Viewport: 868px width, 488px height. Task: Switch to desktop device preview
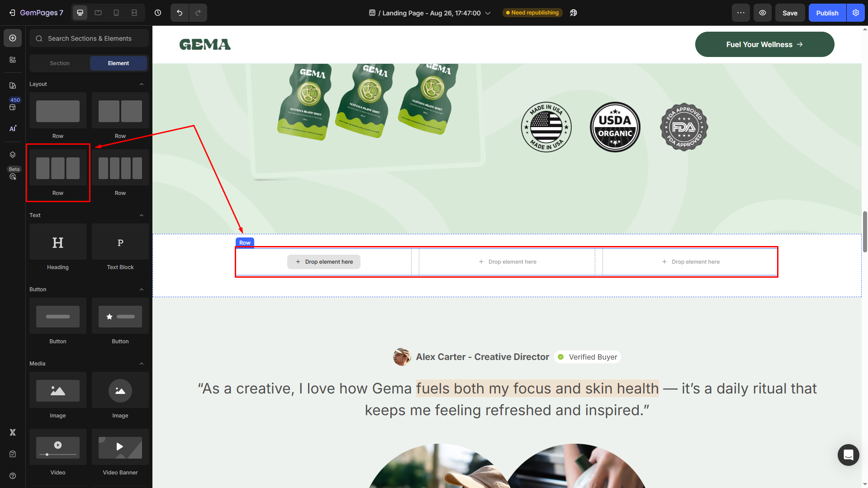coord(80,13)
